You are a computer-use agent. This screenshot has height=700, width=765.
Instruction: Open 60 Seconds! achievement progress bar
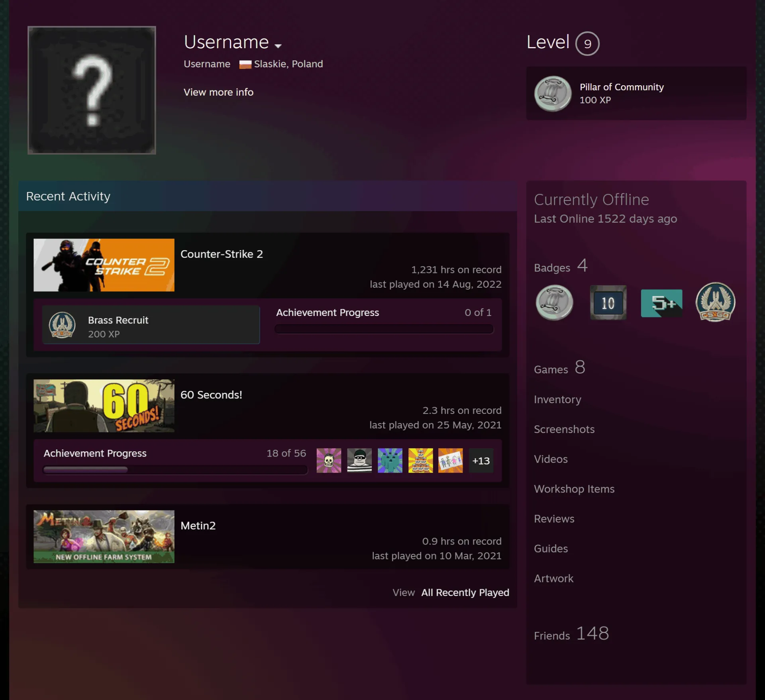coord(175,470)
